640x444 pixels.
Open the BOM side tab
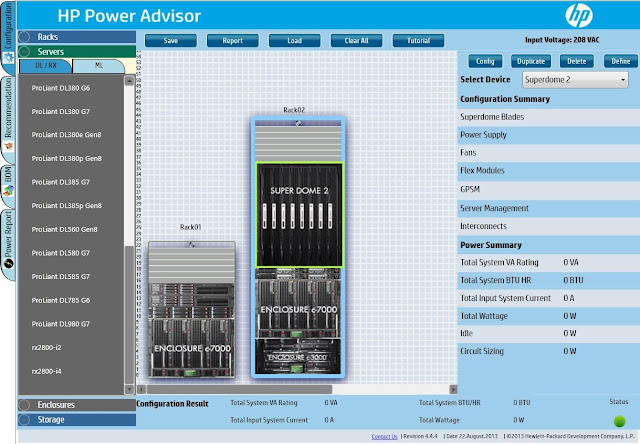tap(8, 185)
